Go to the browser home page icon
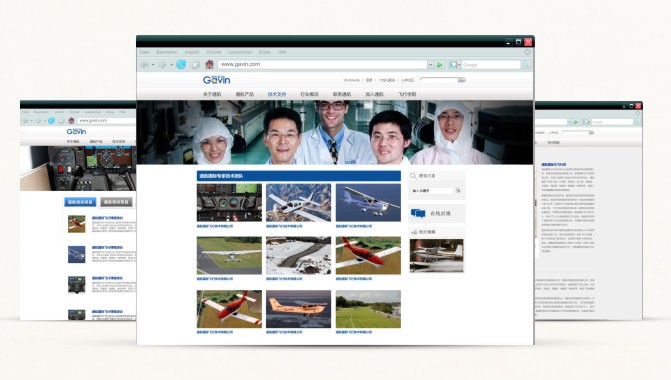Viewport: 671px width, 380px height. point(209,65)
